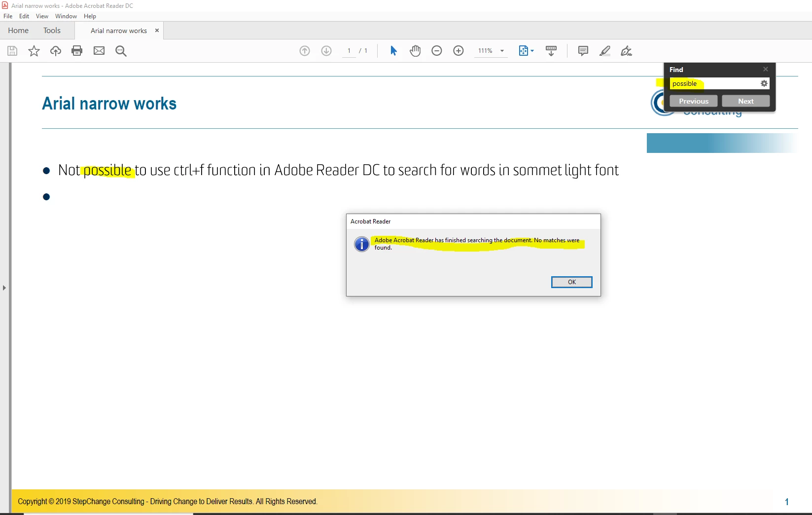Send the file by email via the envelope icon
This screenshot has width=812, height=515.
[99, 51]
